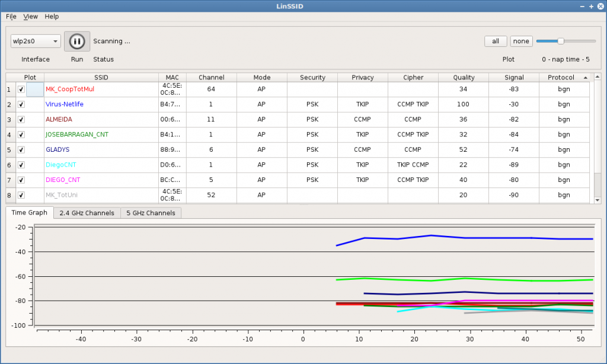Uncheck plot for DIEGO_CNT
Image resolution: width=607 pixels, height=364 pixels.
[x=21, y=180]
